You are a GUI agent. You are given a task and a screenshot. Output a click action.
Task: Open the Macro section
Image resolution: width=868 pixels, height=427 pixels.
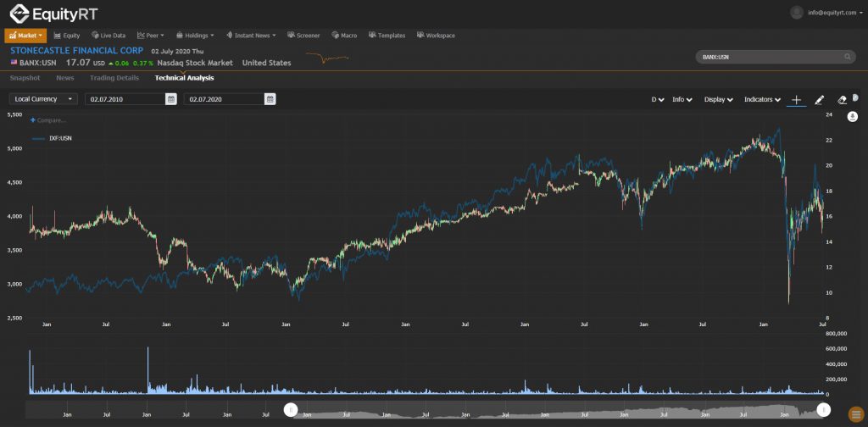[x=344, y=36]
